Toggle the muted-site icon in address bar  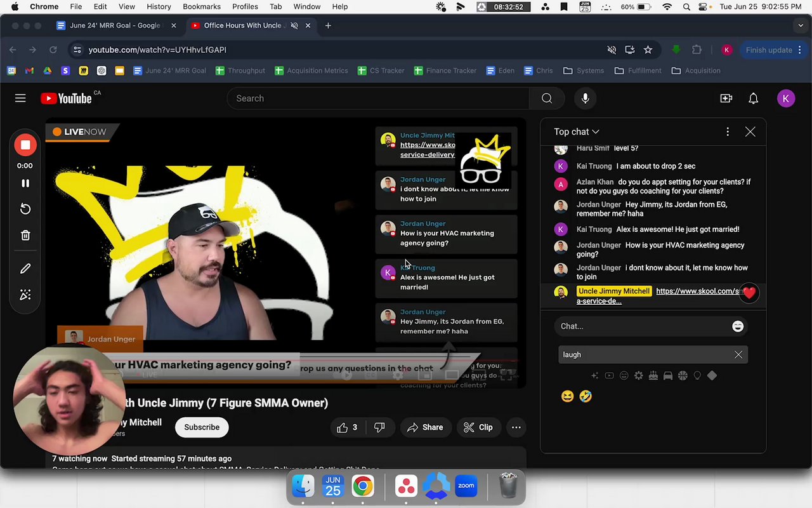[612, 50]
